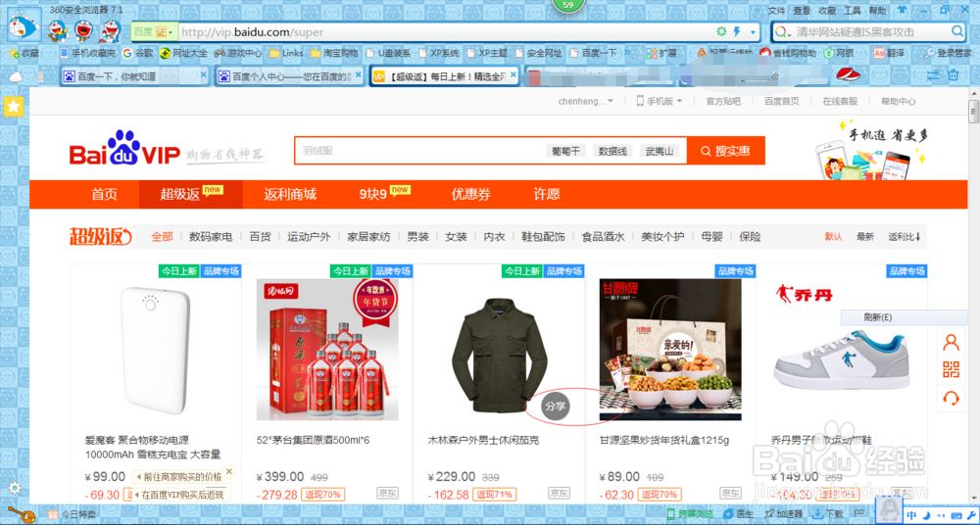Open the 茅台集团原酒 product image

(x=327, y=350)
